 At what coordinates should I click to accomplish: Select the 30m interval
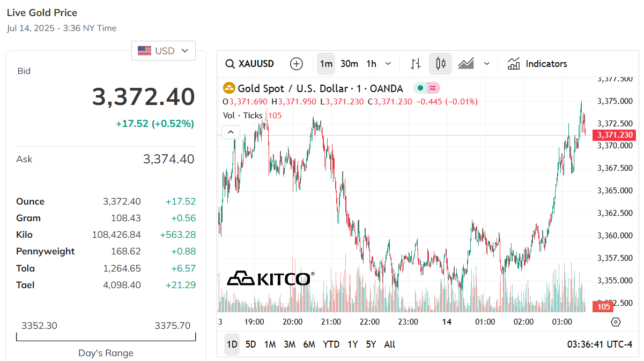click(x=349, y=64)
